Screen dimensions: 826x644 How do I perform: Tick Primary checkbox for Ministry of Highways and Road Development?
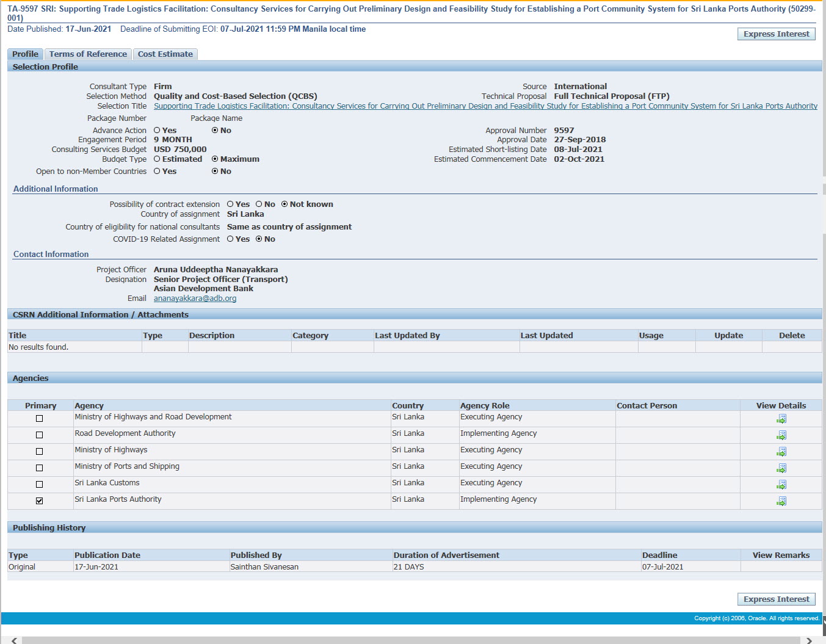[40, 419]
